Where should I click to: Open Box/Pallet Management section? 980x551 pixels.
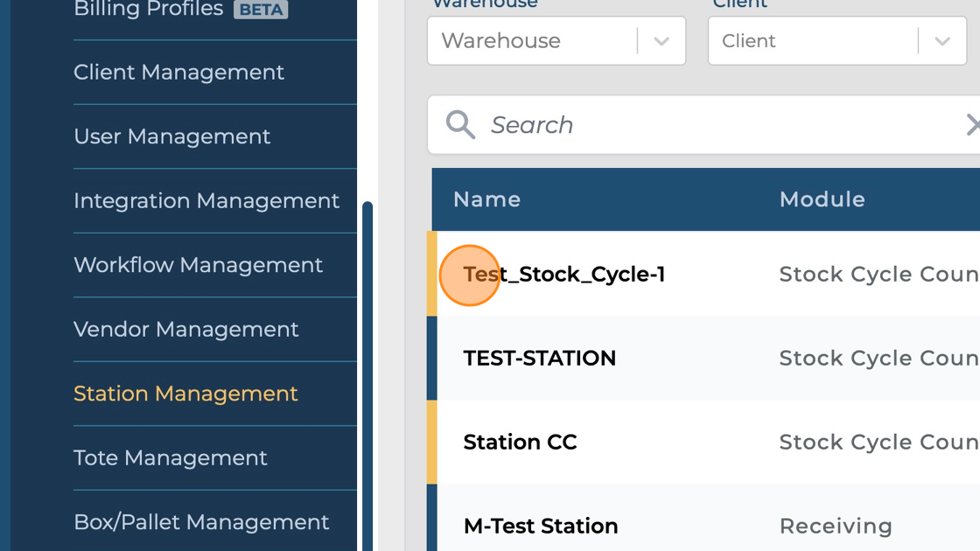pyautogui.click(x=201, y=522)
